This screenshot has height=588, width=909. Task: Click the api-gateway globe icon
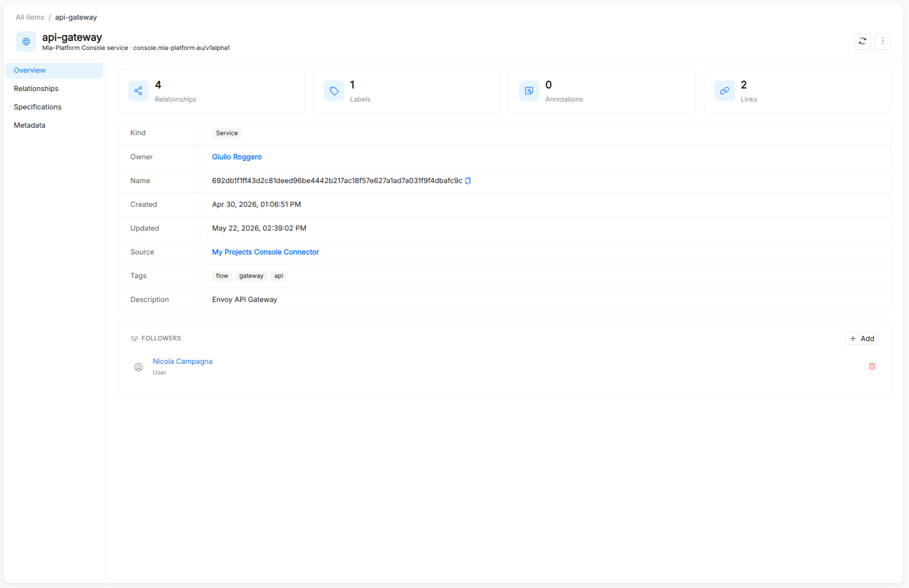[x=26, y=41]
